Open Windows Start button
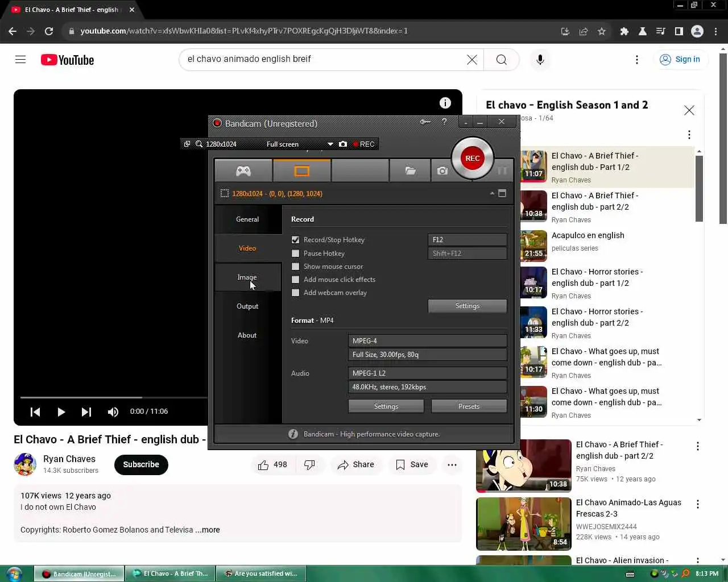728x582 pixels. click(14, 573)
